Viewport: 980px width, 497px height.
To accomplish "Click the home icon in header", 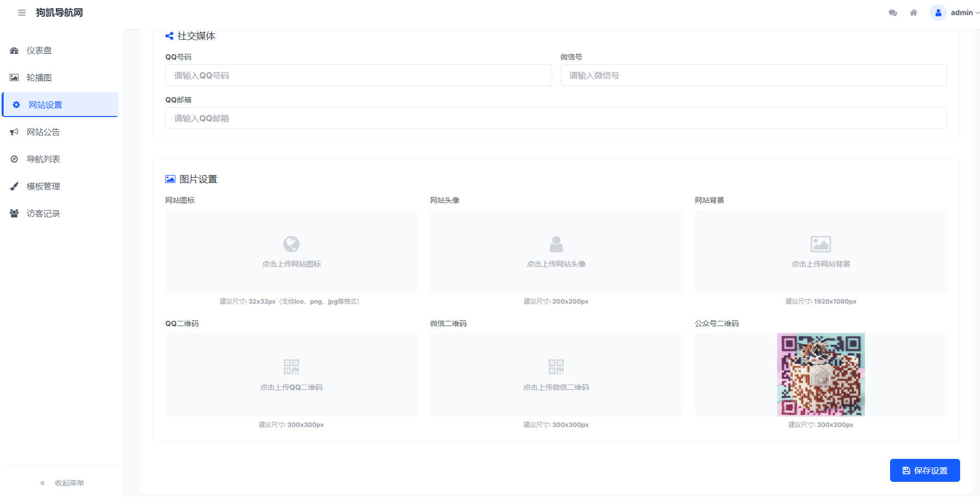I will point(914,13).
